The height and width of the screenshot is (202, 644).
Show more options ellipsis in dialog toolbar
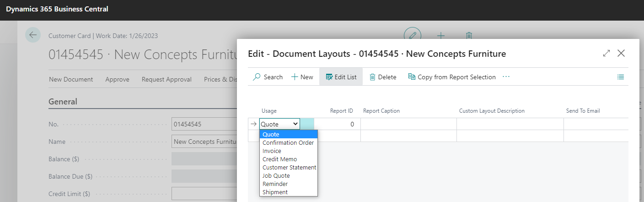coord(506,76)
